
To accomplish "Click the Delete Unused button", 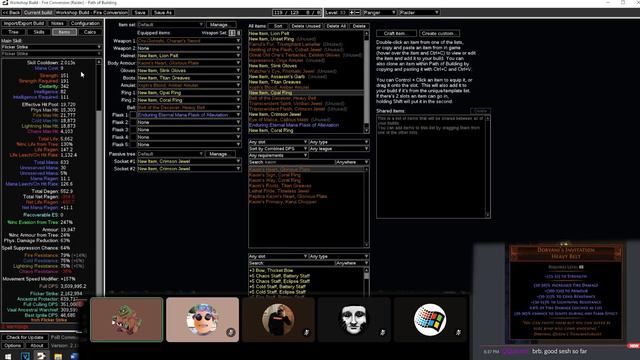I will tap(306, 26).
